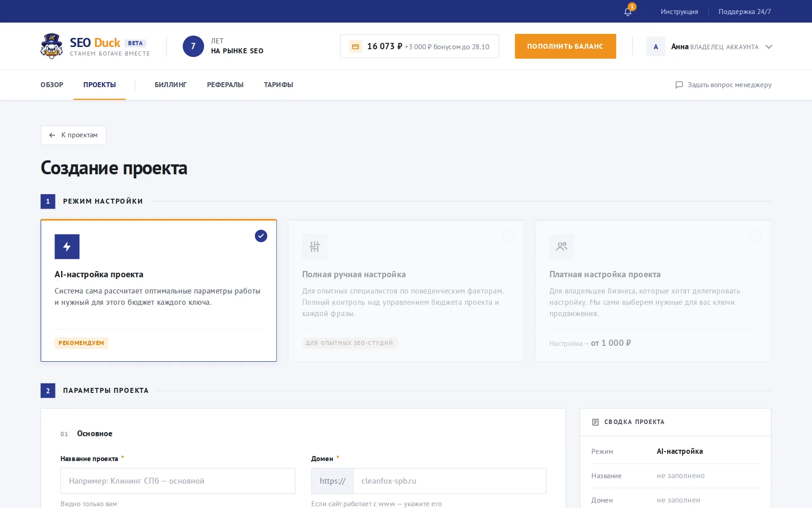Open the Инструкция link
The height and width of the screenshot is (508, 812).
[x=679, y=12]
